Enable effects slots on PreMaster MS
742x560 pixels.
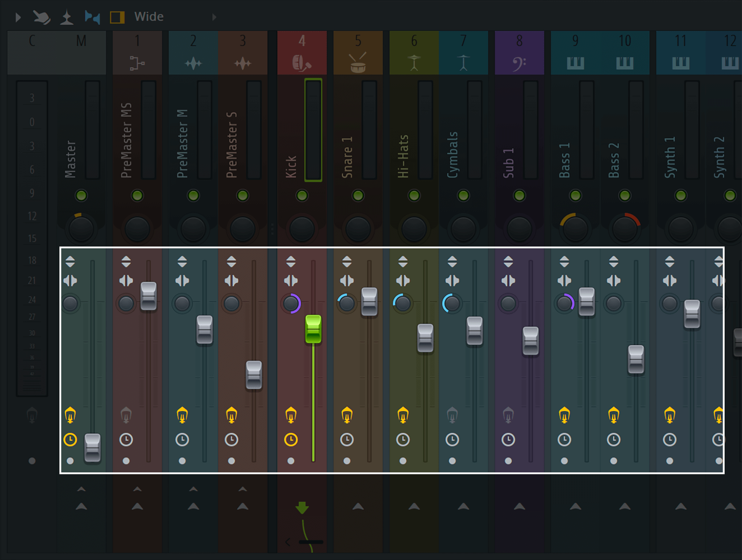[x=126, y=415]
